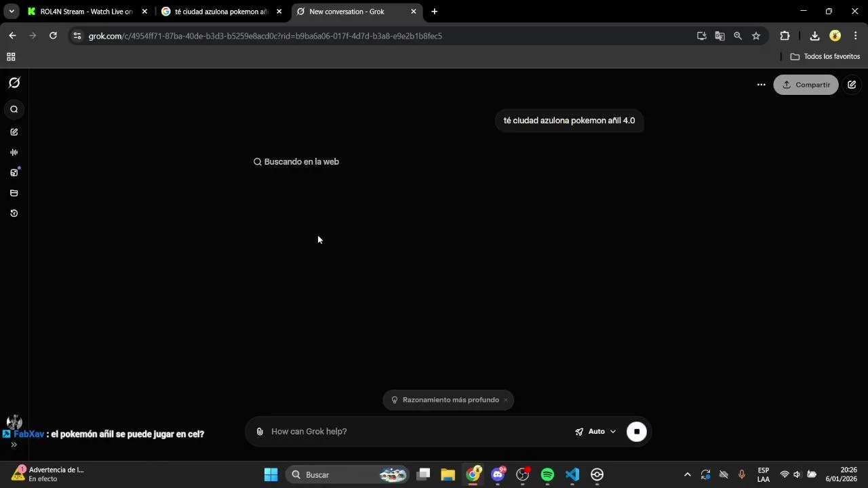
Task: Open browser extensions puzzle icon
Action: tap(785, 36)
